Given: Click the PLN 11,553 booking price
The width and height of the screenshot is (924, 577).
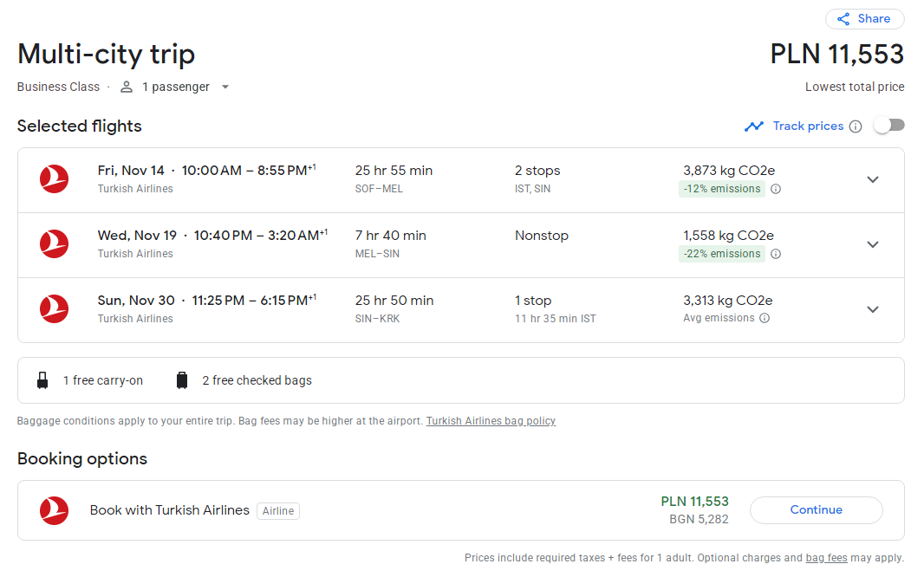Looking at the screenshot, I should coord(695,502).
